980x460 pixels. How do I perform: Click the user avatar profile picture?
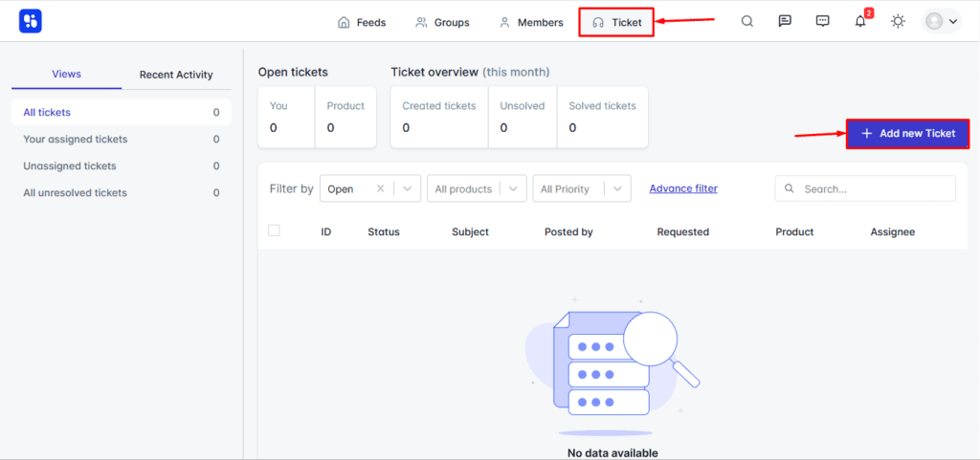click(x=934, y=21)
